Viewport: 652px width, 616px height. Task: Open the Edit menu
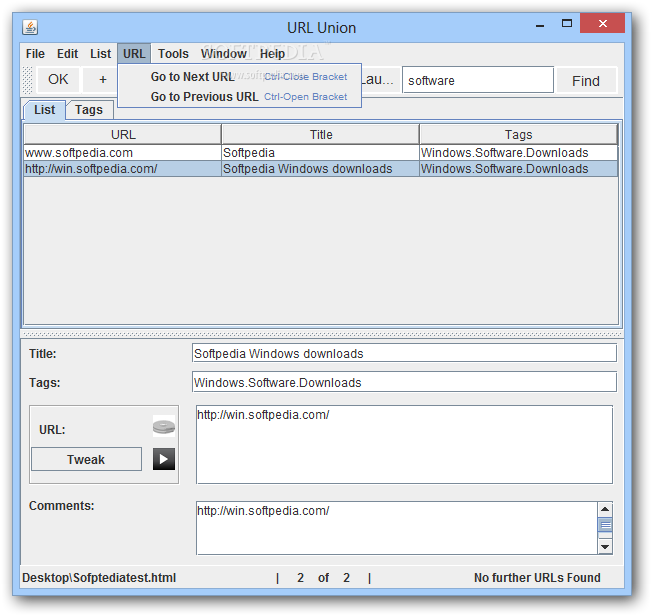point(67,54)
